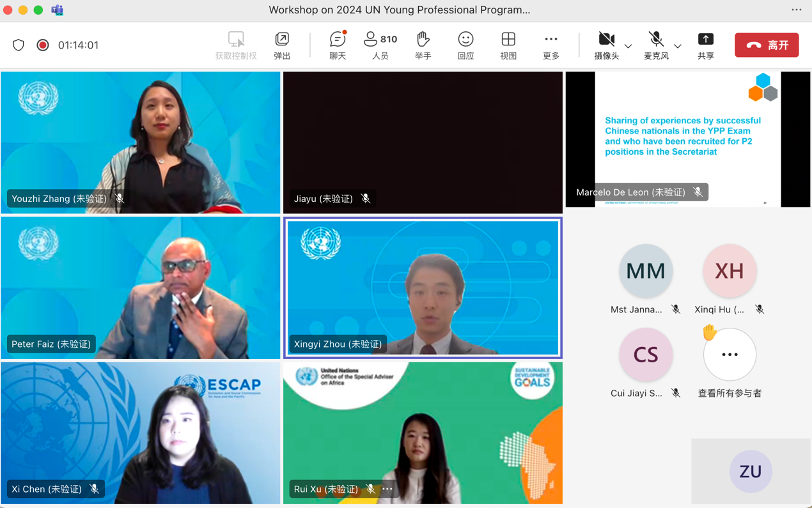Viewport: 812px width, 508px height.
Task: Click the share (共享) screen icon
Action: 705,45
